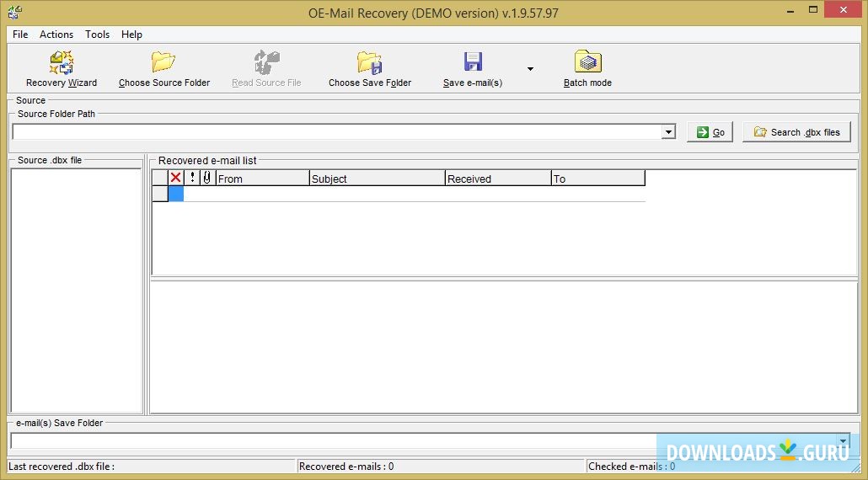Click the Source .dbx file list box
Viewport: 868px width, 480px height.
point(77,291)
